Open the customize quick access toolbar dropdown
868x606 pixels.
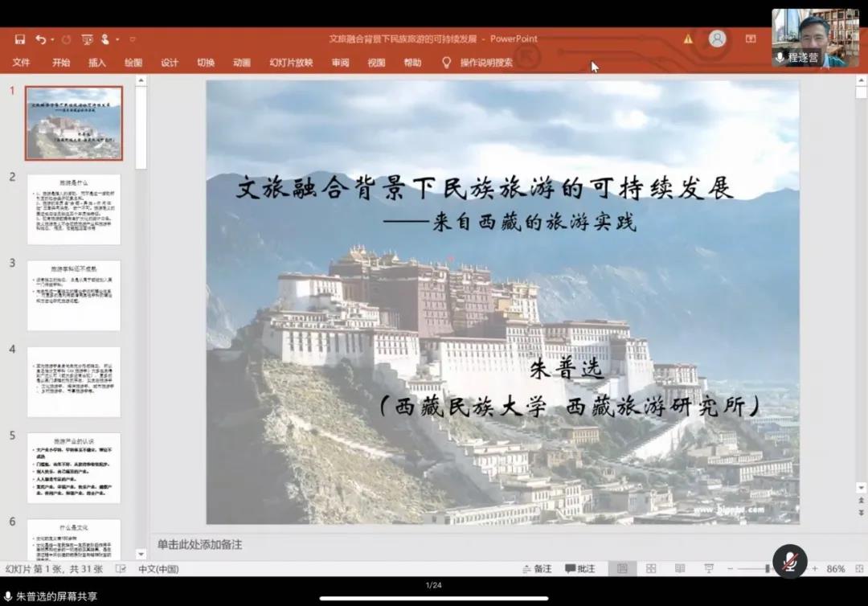pos(133,39)
